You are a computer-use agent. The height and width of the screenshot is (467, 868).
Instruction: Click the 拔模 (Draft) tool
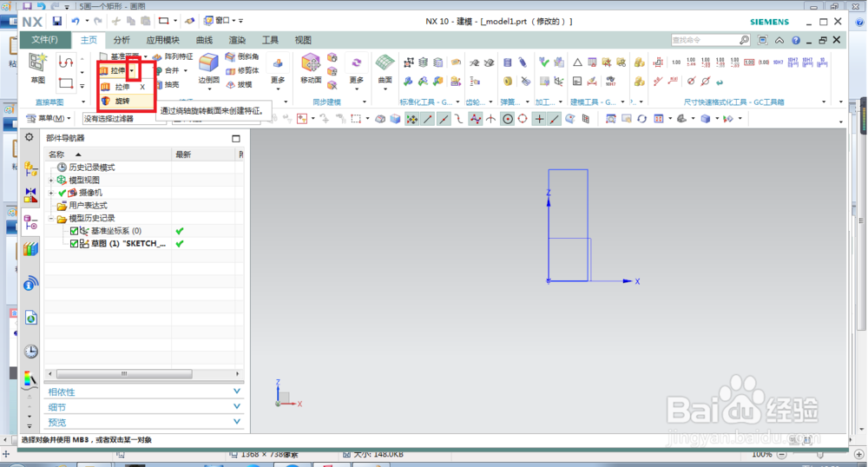pyautogui.click(x=240, y=85)
